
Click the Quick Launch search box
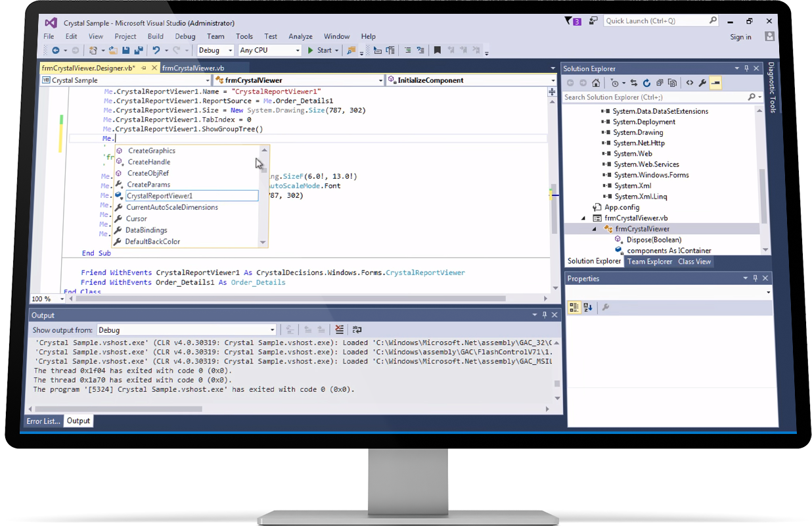point(660,21)
